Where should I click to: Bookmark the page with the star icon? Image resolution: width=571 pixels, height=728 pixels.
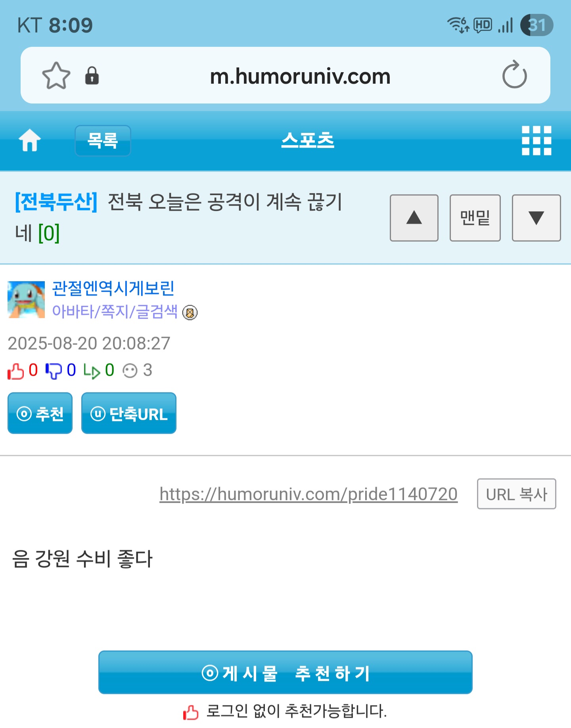(56, 76)
